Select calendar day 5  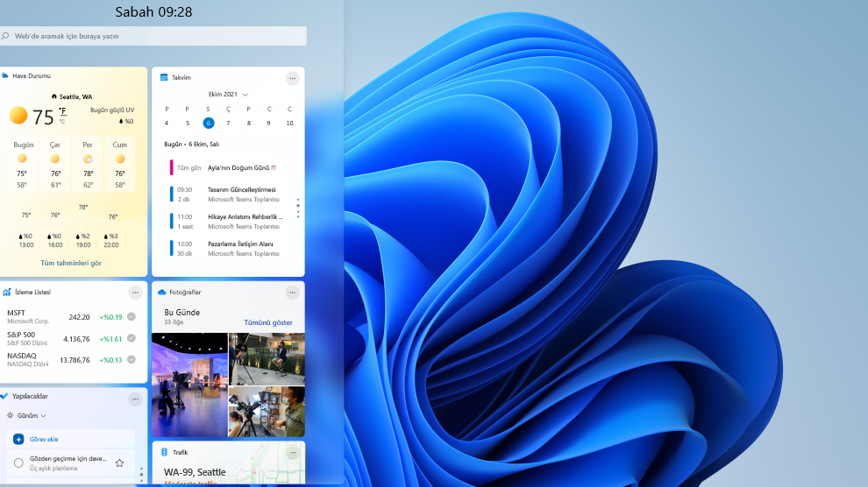[x=188, y=124]
